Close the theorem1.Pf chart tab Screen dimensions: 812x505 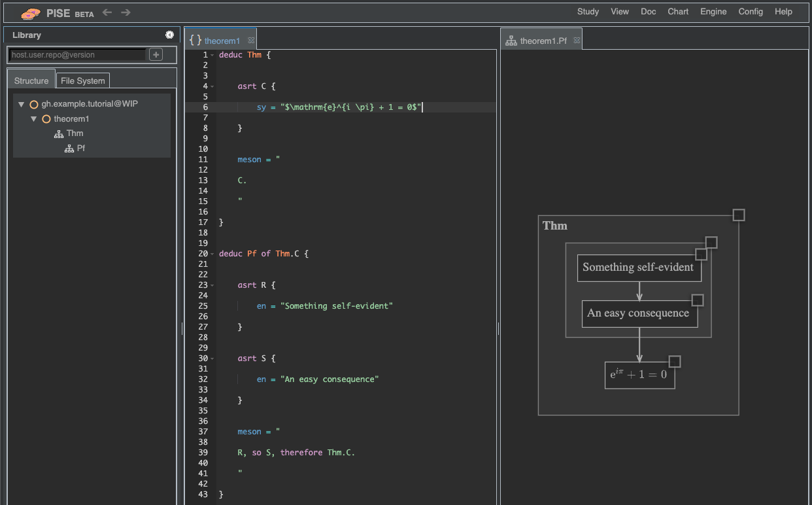(577, 41)
